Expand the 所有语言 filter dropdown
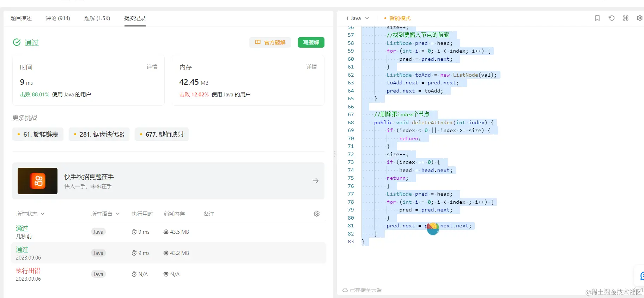This screenshot has height=298, width=644. tap(105, 214)
